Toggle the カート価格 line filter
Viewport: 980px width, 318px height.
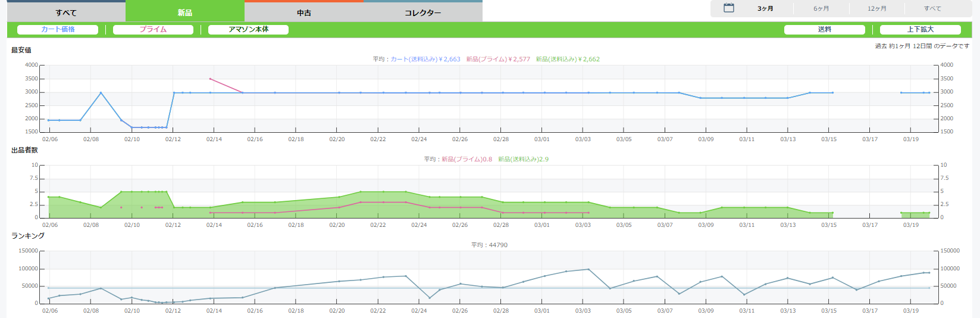pos(58,29)
